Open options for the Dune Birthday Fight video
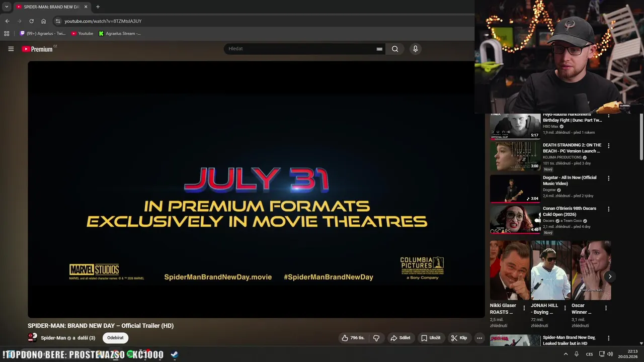 [609, 116]
